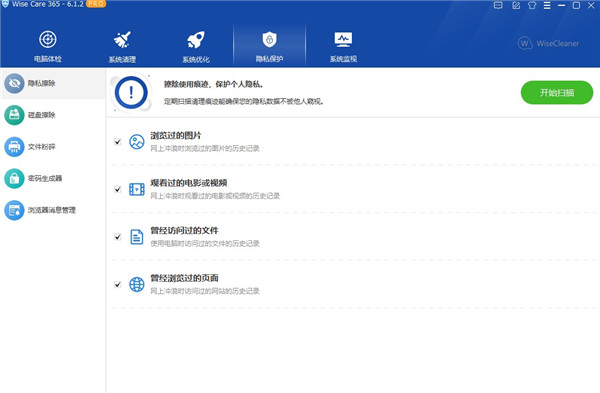Uncheck the 曾经浏览过的页面 checkbox
Viewport: 600px width, 393px height.
pyautogui.click(x=117, y=284)
